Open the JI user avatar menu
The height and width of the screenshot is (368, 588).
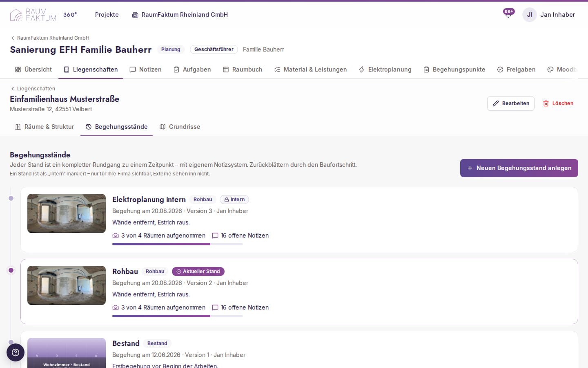(x=530, y=15)
